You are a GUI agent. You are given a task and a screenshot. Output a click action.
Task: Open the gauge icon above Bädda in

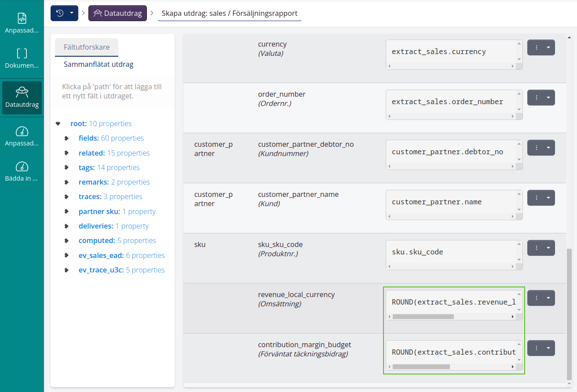[x=22, y=167]
